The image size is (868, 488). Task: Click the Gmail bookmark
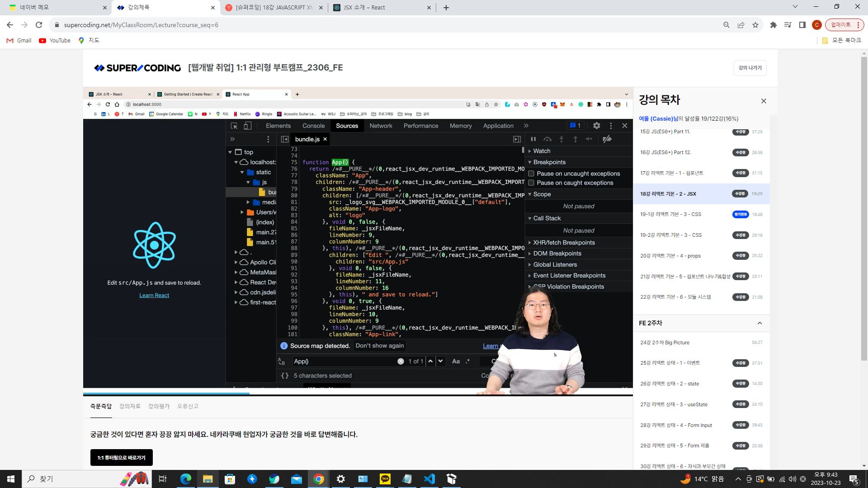[x=19, y=40]
